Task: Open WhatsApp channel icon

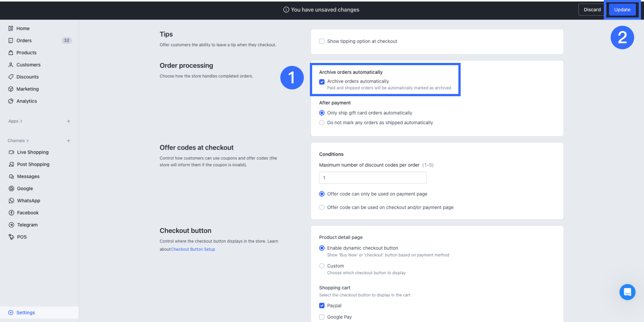Action: [x=11, y=201]
